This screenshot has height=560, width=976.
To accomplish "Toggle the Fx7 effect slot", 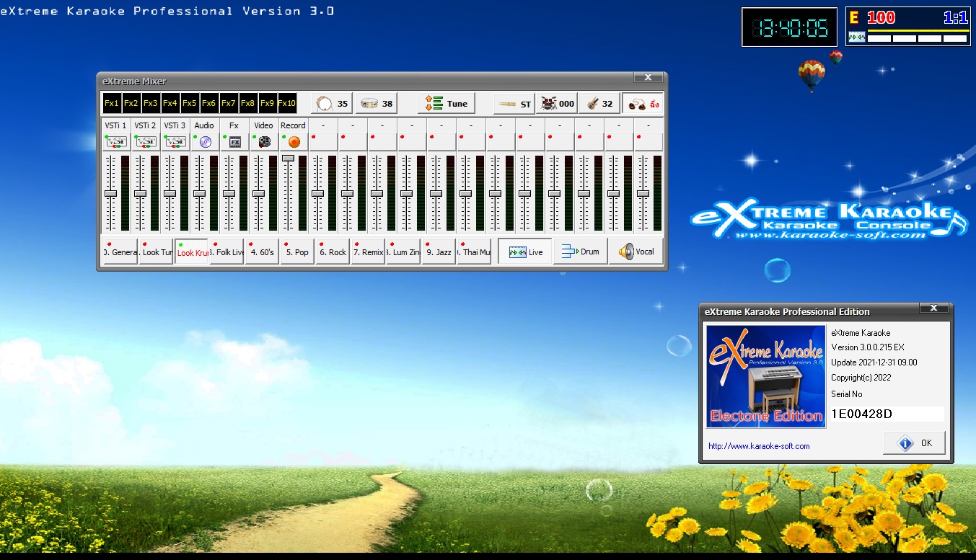I will pos(229,104).
